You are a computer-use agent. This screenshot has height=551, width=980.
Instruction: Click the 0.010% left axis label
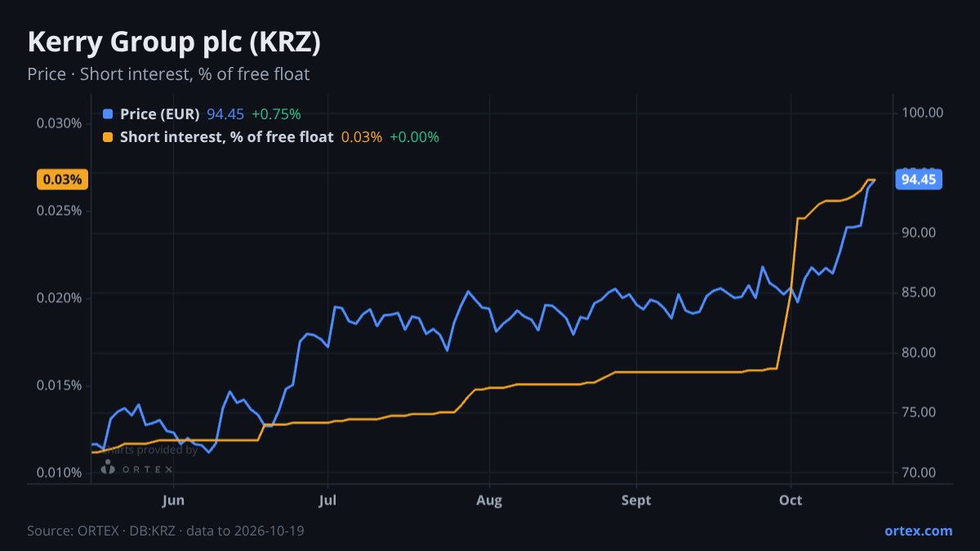click(x=60, y=473)
